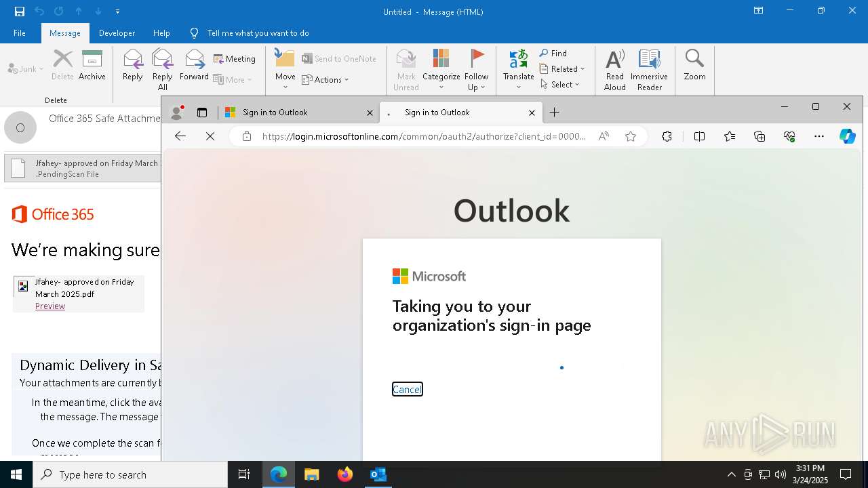Customize Quick Access Toolbar dropdown

pos(118,12)
